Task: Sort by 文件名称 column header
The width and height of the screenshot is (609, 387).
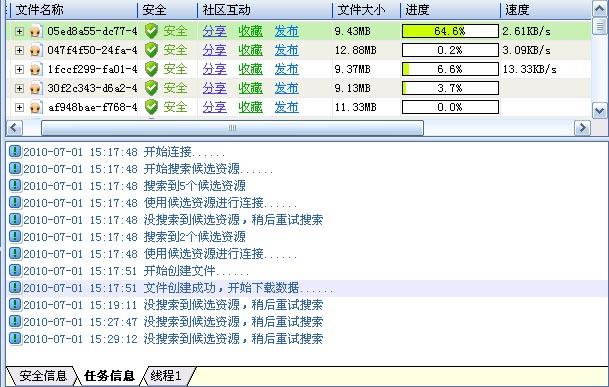Action: point(74,10)
